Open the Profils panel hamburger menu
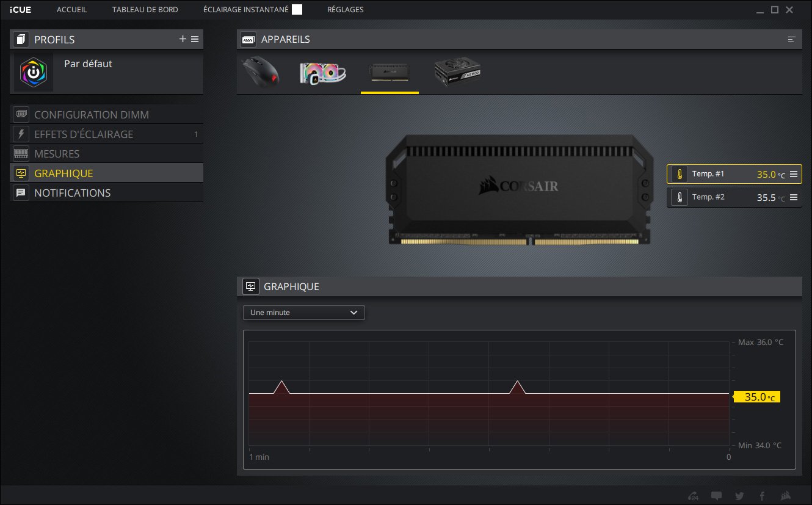The image size is (812, 505). click(195, 39)
